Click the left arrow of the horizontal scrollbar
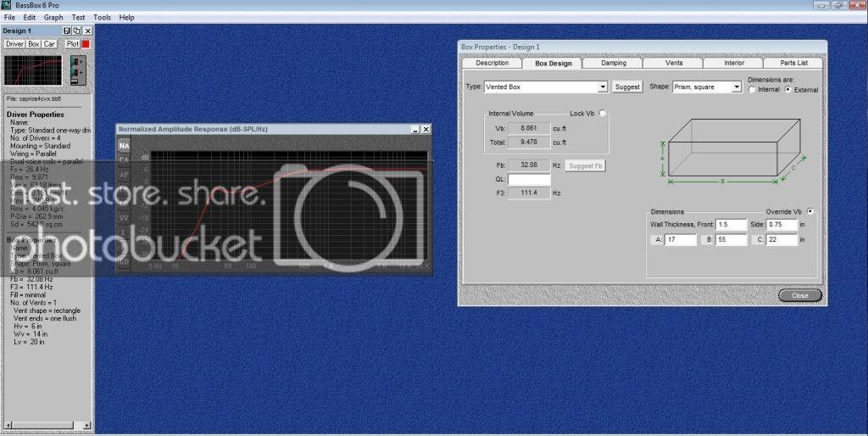Image resolution: width=868 pixels, height=436 pixels. [x=7, y=426]
